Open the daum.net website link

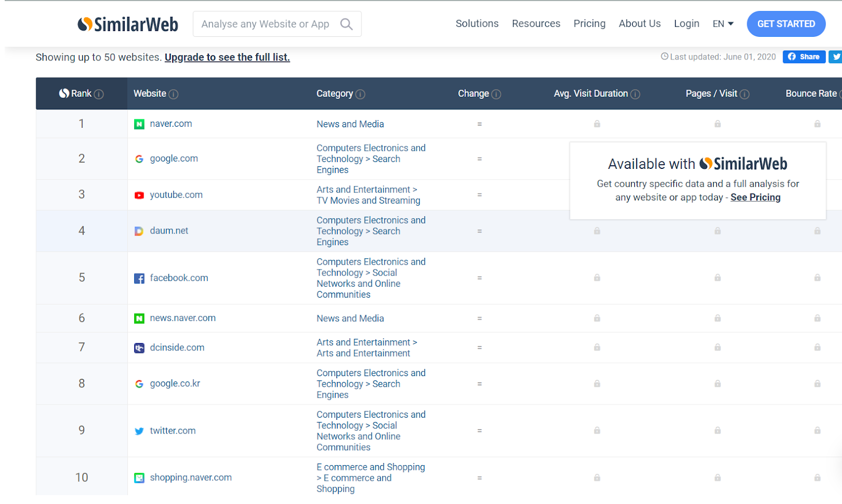[169, 230]
